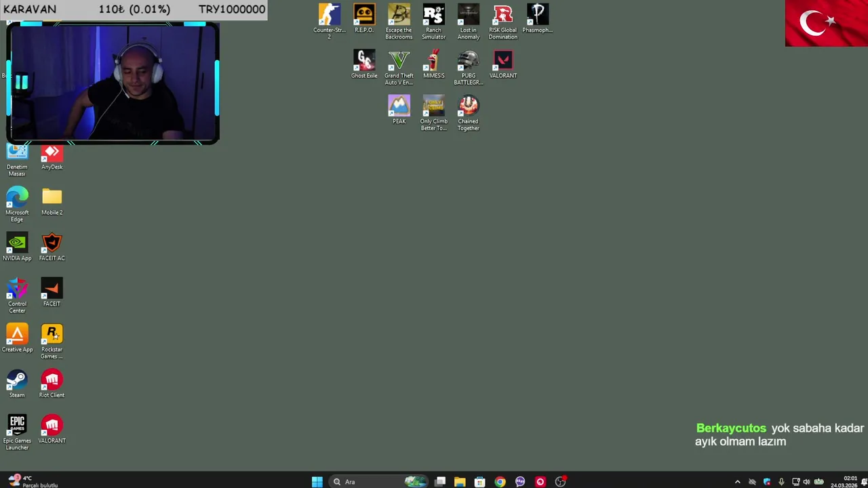Select the Mobile 2 folder

tap(52, 201)
